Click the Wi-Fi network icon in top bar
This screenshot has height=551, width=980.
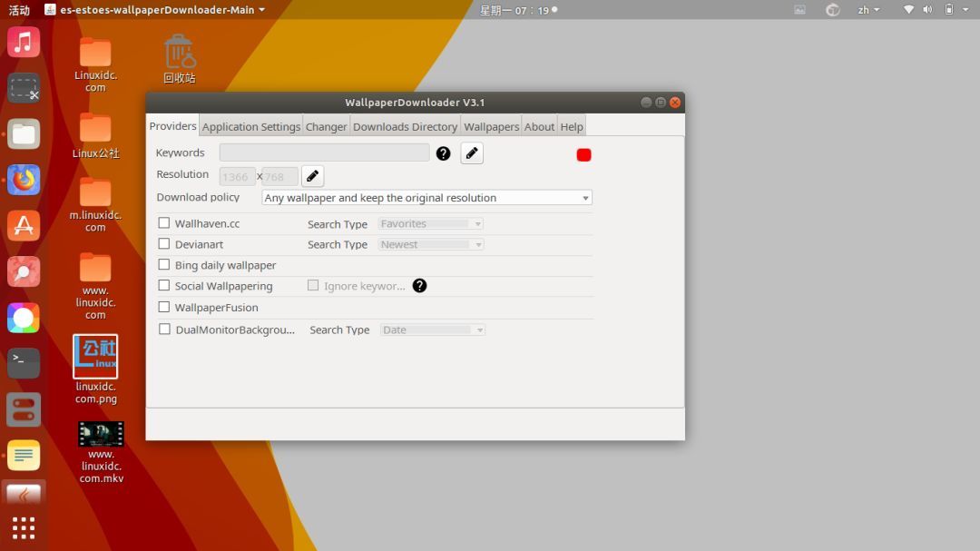point(908,9)
